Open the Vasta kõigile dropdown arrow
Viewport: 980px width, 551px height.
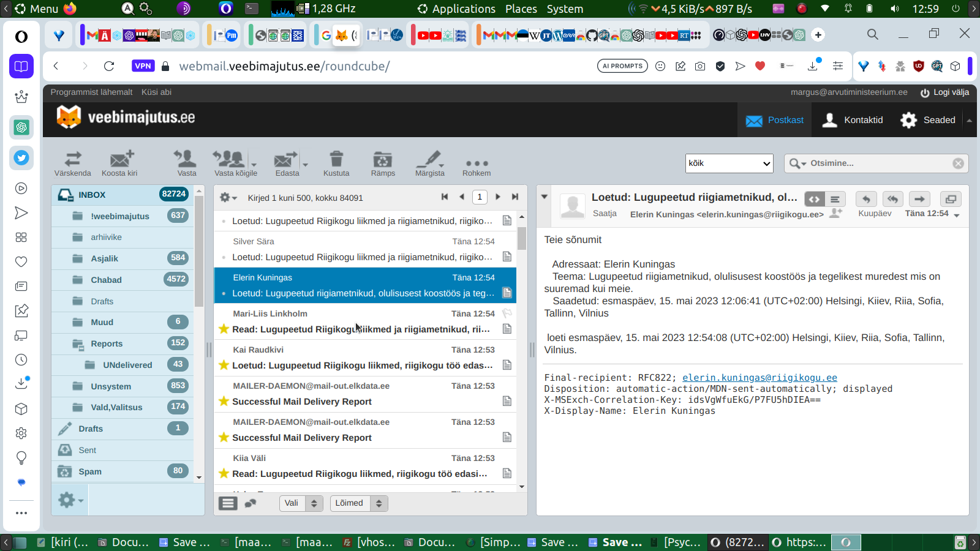pos(254,164)
